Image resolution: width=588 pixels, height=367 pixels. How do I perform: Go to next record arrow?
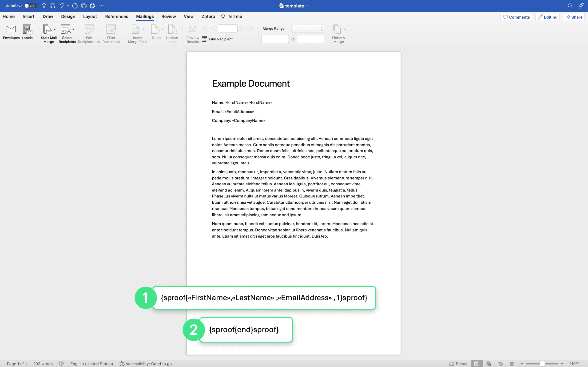point(242,29)
